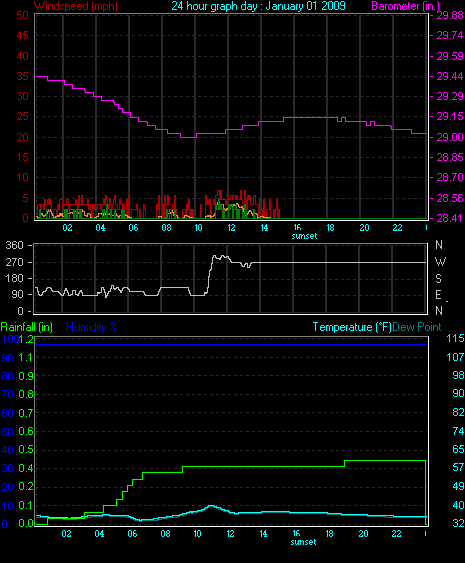Click the 24 hour graph day title

coord(259,6)
